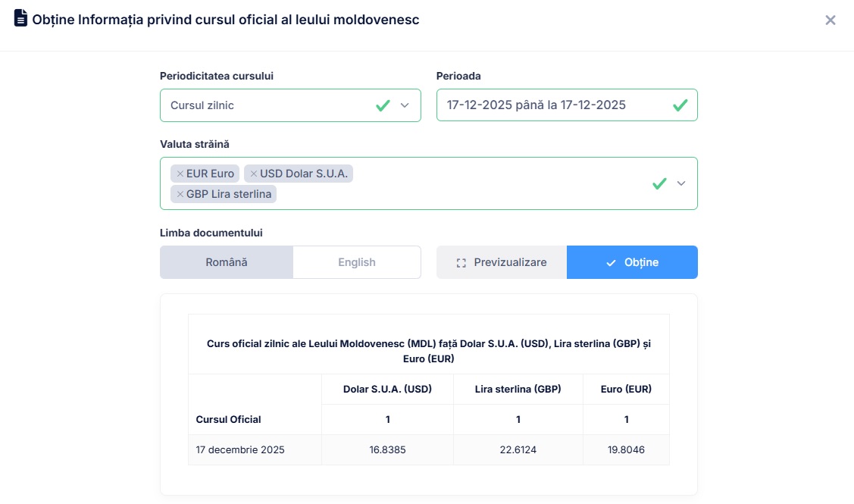The width and height of the screenshot is (854, 504).
Task: Close the exchange rate dialog with X
Action: [831, 20]
